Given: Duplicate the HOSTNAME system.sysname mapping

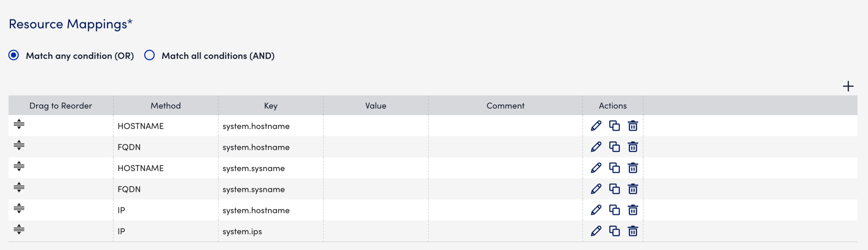Looking at the screenshot, I should tap(615, 168).
